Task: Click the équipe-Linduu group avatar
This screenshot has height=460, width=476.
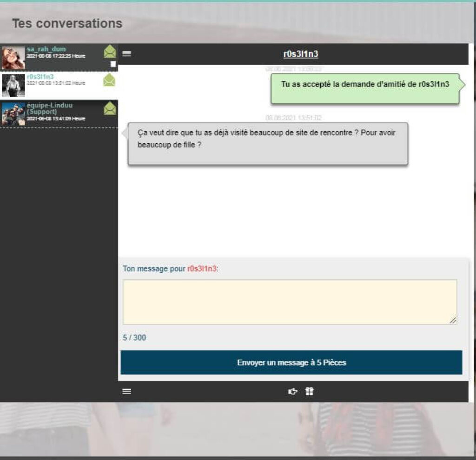Action: coord(14,113)
